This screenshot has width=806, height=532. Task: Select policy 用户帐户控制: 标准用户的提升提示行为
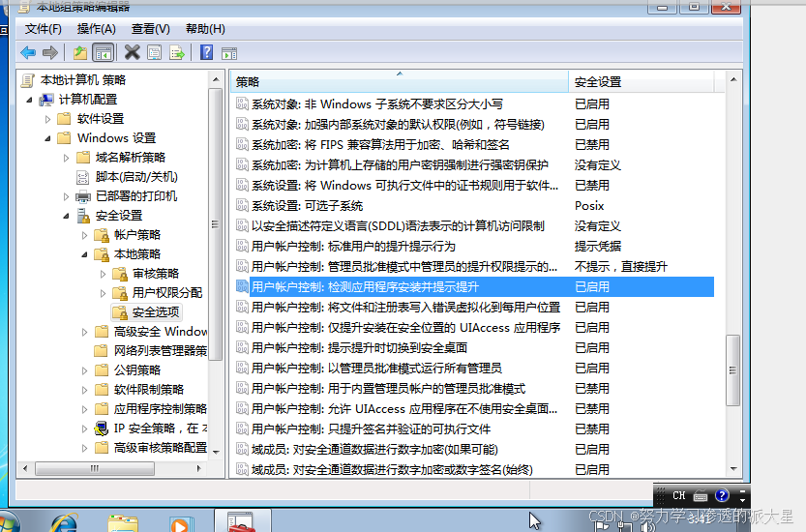(x=353, y=247)
